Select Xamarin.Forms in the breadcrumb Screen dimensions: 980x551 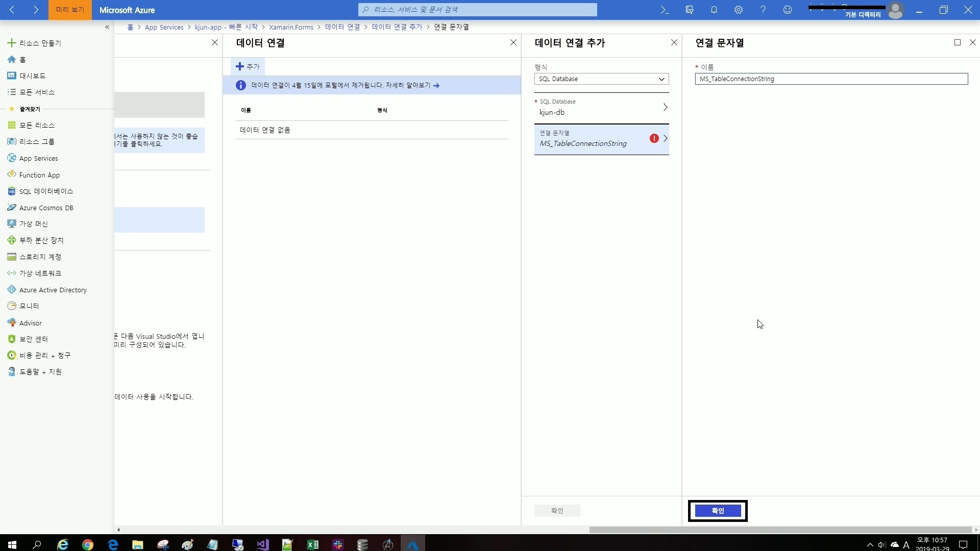click(291, 27)
